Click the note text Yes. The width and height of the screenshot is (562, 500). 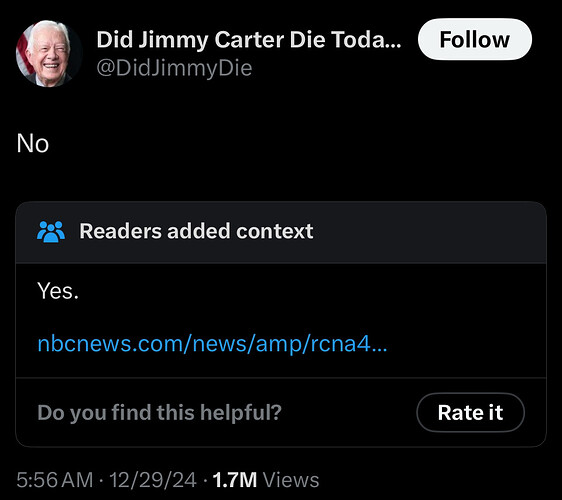pyautogui.click(x=58, y=291)
